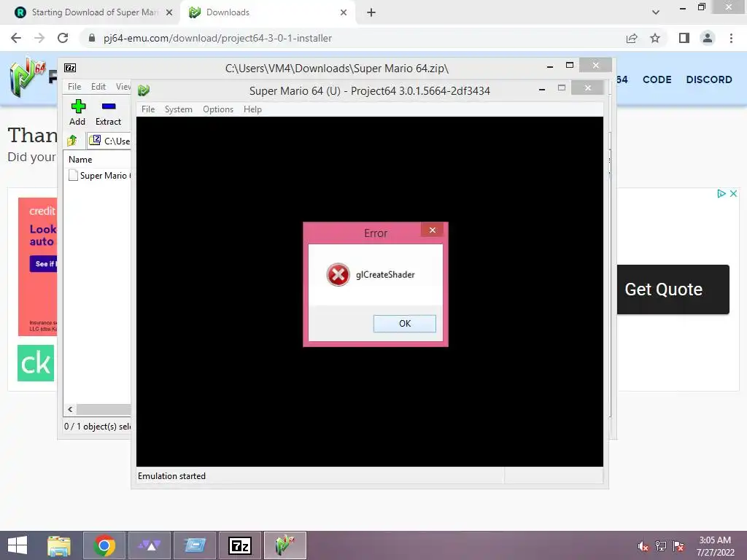Switch to the Downloads browser tab
Screen dimensions: 747x560
tap(268, 12)
